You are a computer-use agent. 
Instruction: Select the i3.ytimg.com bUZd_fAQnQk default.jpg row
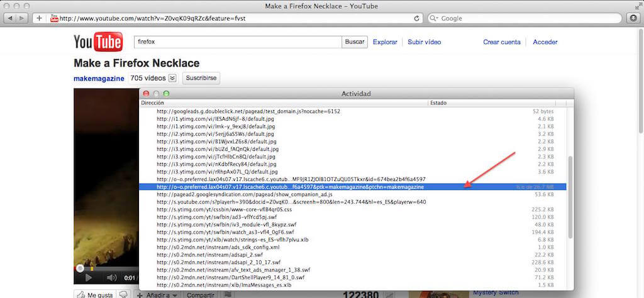(x=353, y=149)
